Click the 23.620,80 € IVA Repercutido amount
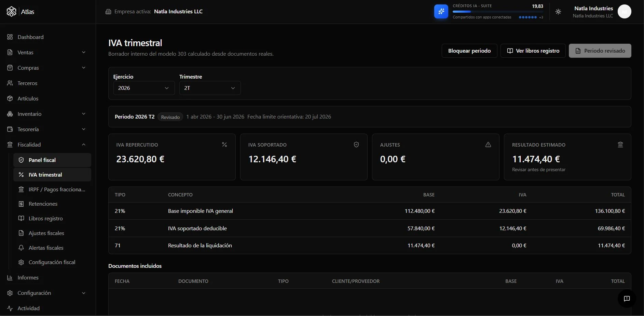Viewport: 644px width, 316px height. [x=140, y=159]
